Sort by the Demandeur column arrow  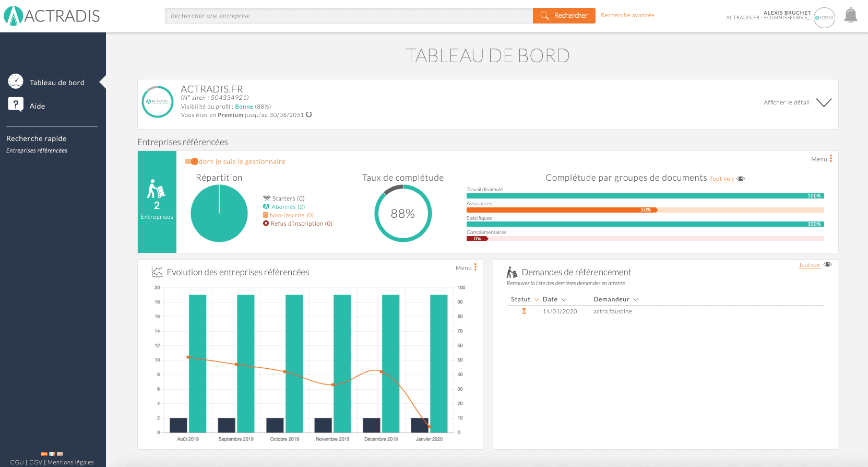[x=636, y=299]
